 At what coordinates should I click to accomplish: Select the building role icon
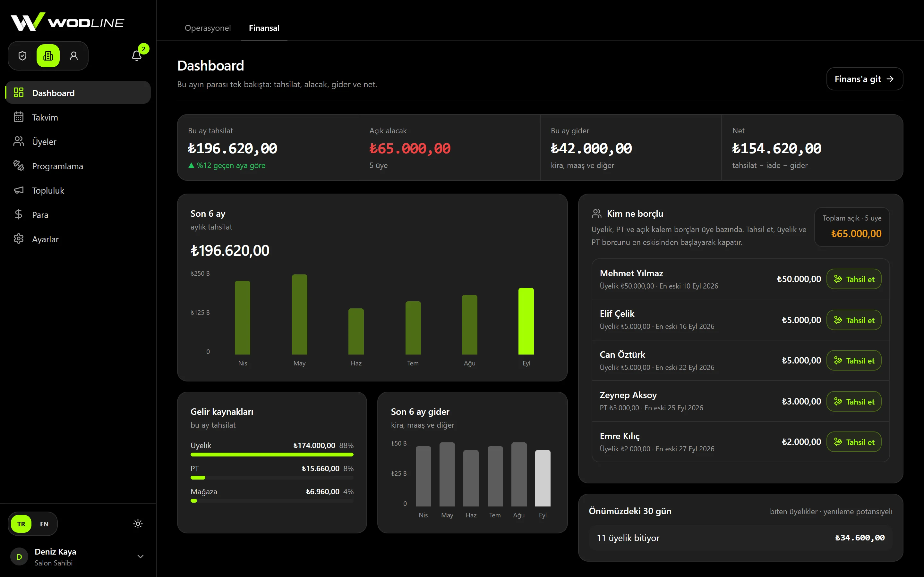pyautogui.click(x=48, y=56)
